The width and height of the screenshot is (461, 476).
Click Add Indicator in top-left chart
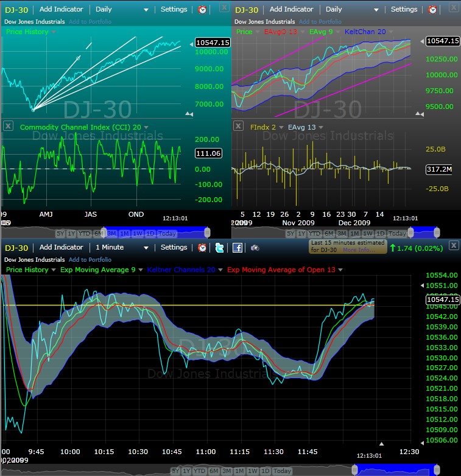pyautogui.click(x=61, y=9)
